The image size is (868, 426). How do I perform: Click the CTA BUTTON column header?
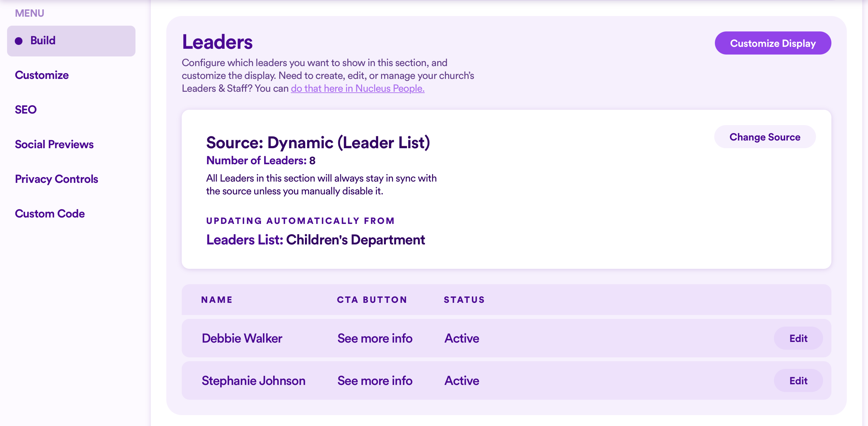372,300
